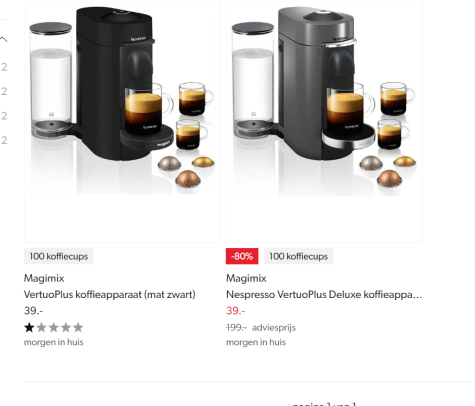Click morgen in huis below the star rating

tap(54, 342)
